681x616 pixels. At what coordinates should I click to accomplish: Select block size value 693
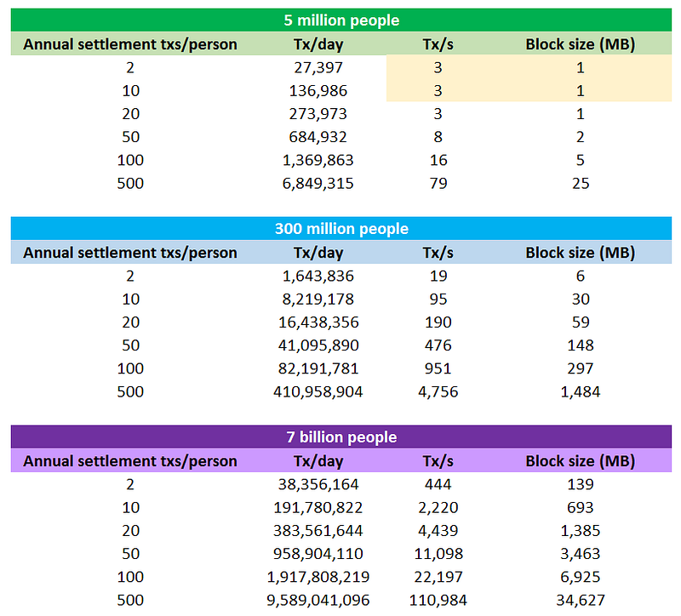pos(581,507)
